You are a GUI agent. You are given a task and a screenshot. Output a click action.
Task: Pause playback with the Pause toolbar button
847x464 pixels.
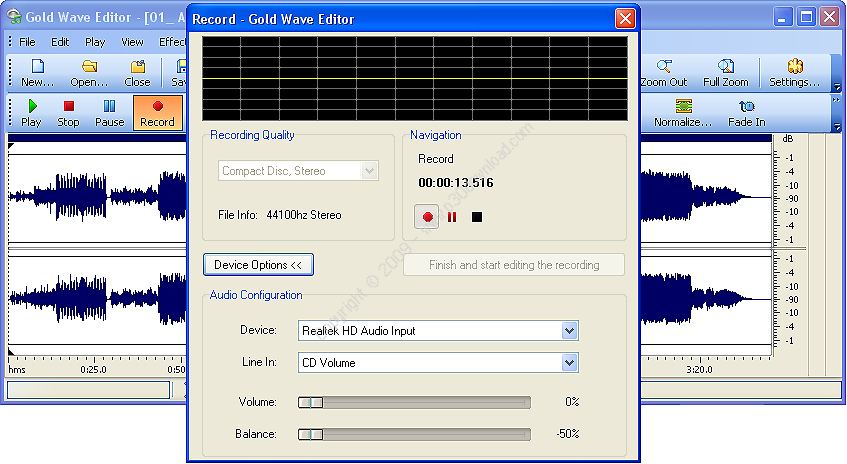[110, 113]
